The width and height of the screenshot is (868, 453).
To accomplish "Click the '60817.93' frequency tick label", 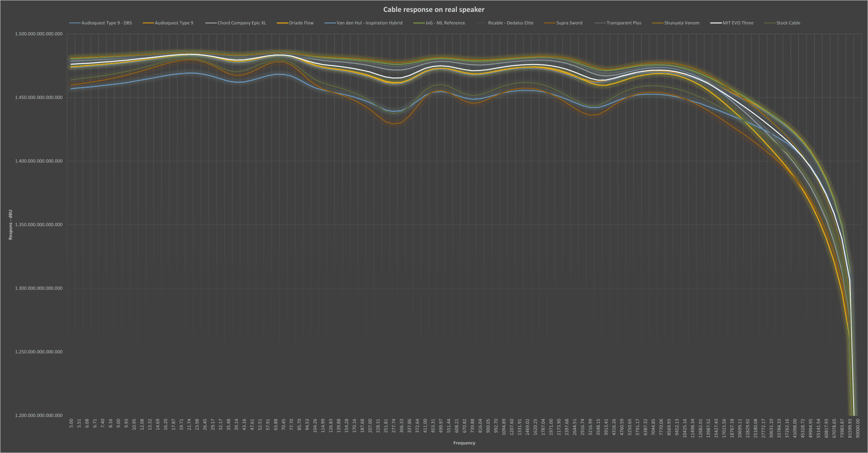I will 826,429.
